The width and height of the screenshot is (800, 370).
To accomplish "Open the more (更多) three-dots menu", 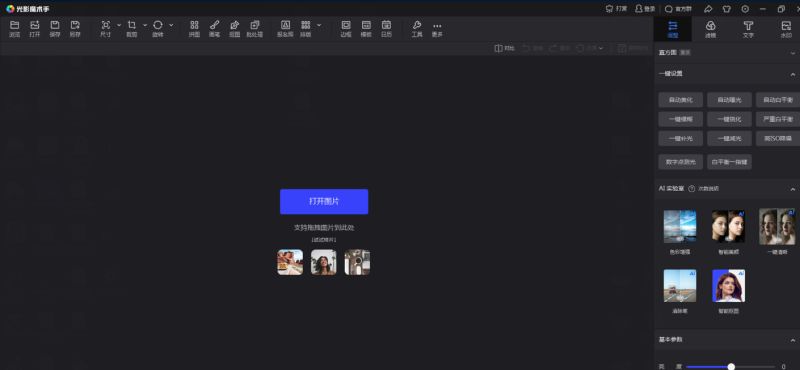I will tap(437, 29).
